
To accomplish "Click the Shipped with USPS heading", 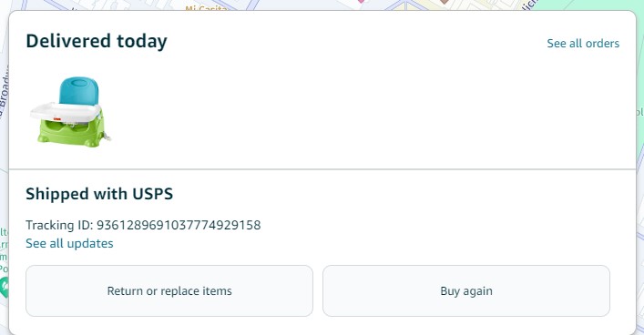I will coord(99,194).
